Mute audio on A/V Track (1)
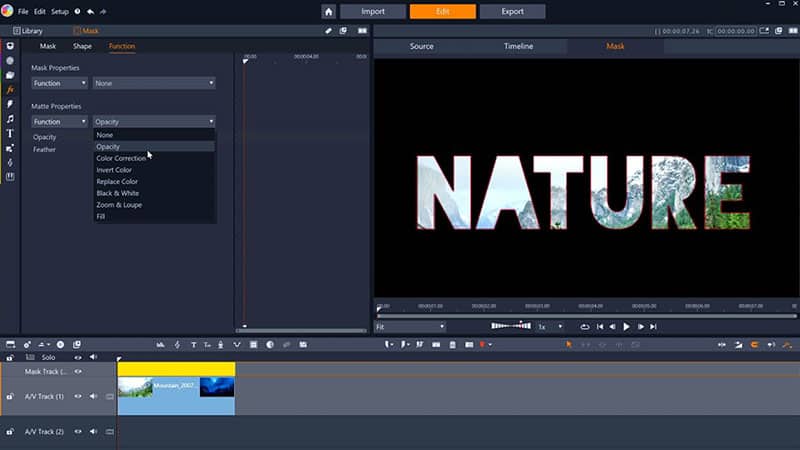 (93, 396)
